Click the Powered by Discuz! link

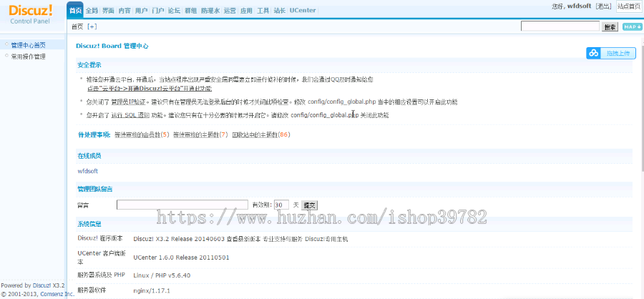pos(42,285)
